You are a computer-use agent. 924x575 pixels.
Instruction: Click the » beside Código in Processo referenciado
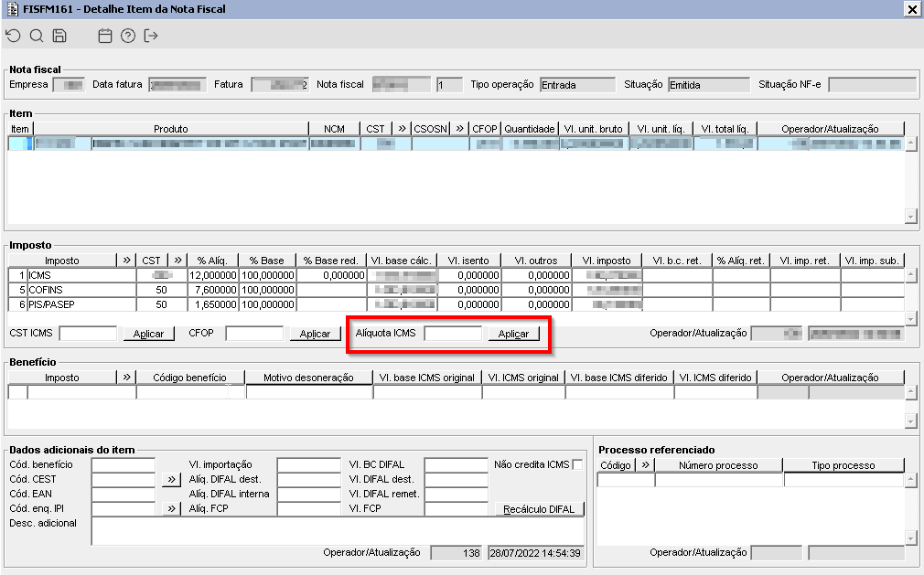click(645, 465)
